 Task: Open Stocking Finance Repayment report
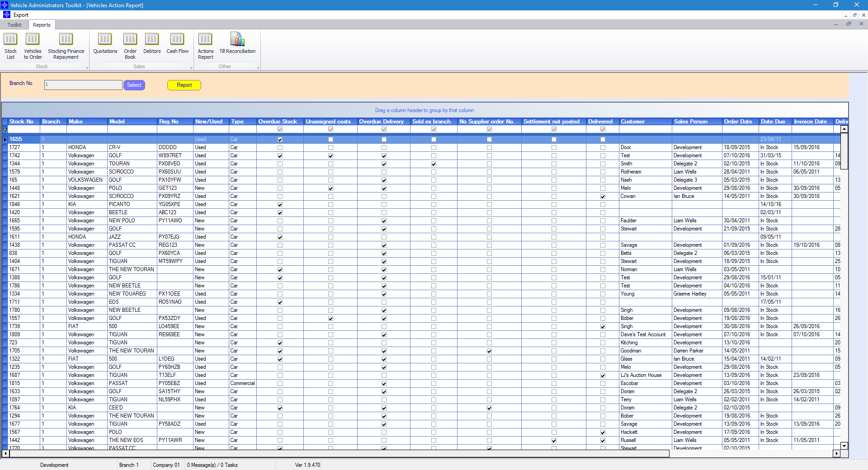click(66, 46)
